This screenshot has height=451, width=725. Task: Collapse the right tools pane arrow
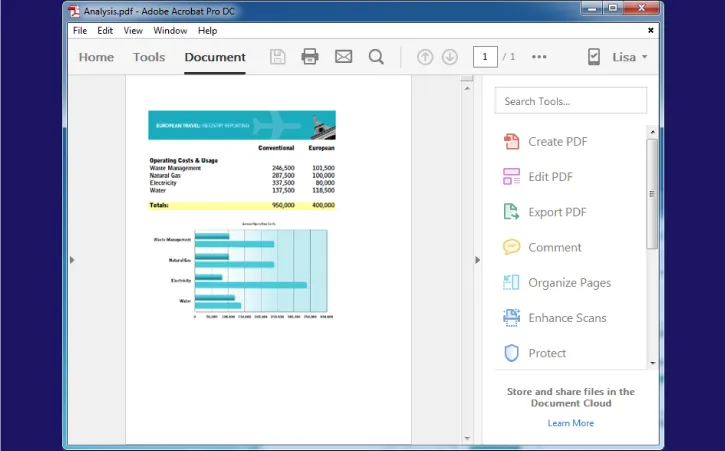(478, 260)
